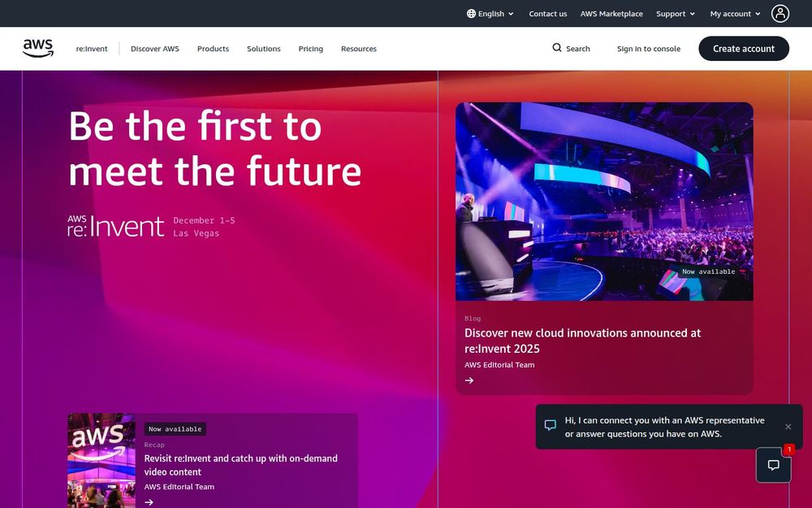Click the globe icon beside English

pyautogui.click(x=469, y=14)
